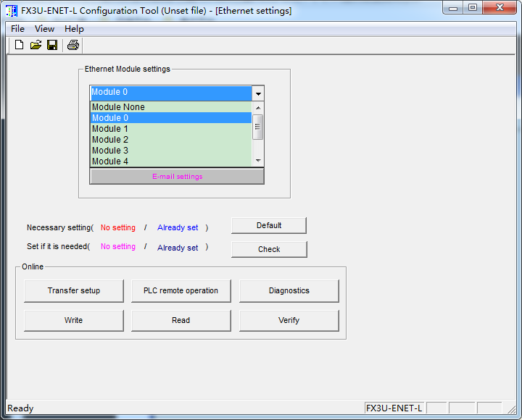Click the Open file folder icon
Screen dimensions: 522x420
(36, 45)
